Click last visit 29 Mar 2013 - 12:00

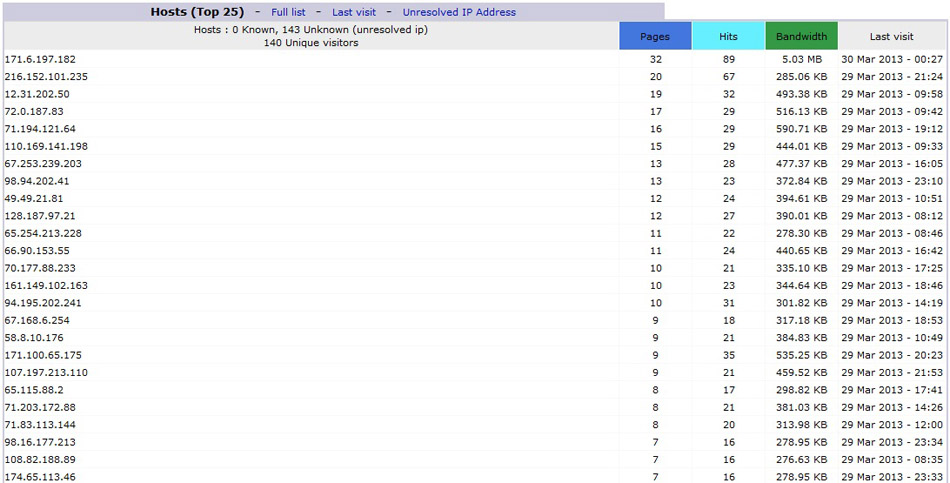pyautogui.click(x=892, y=425)
